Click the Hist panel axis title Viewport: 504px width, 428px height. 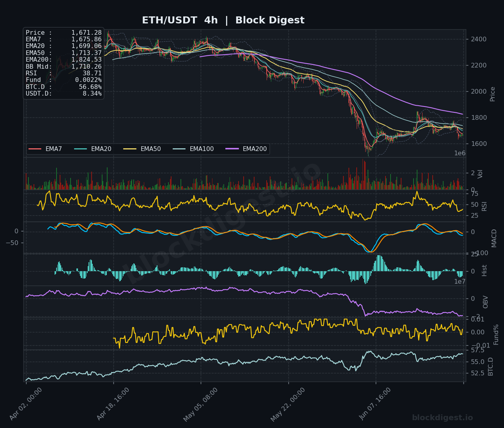click(x=485, y=270)
